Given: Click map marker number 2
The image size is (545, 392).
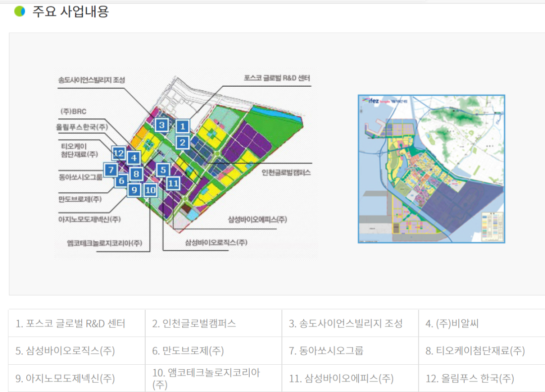Looking at the screenshot, I should pyautogui.click(x=182, y=142).
